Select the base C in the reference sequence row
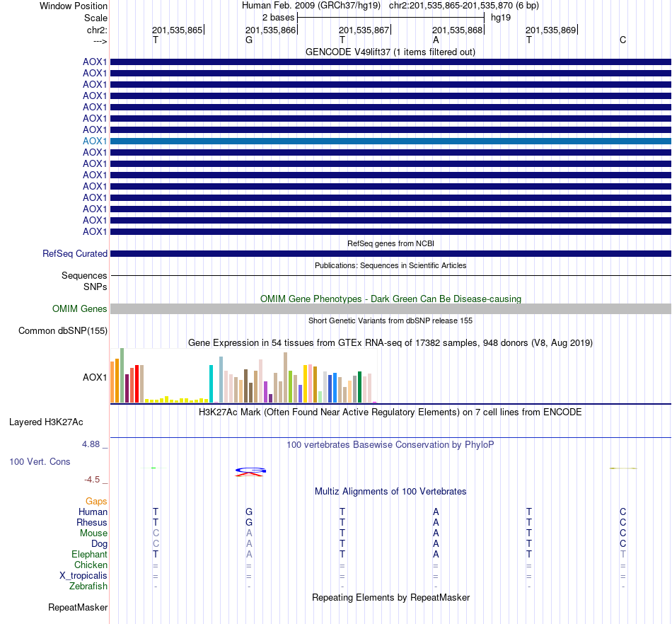Screen dimensions: 672x624 pyautogui.click(x=622, y=40)
